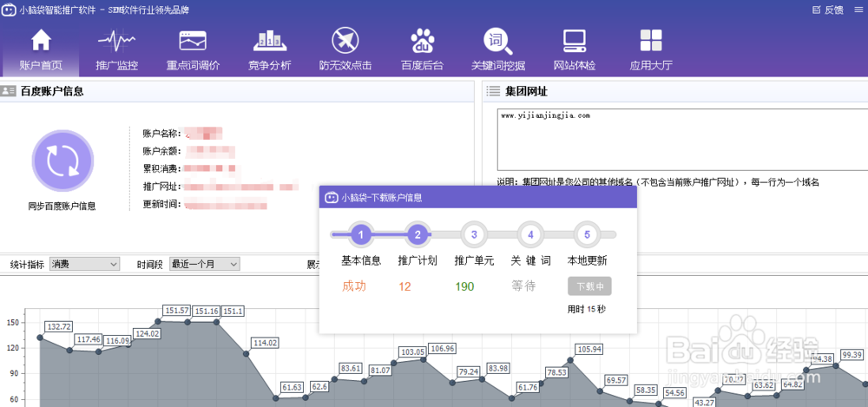Click the 54.56 chart data label
The image size is (868, 407).
(674, 392)
